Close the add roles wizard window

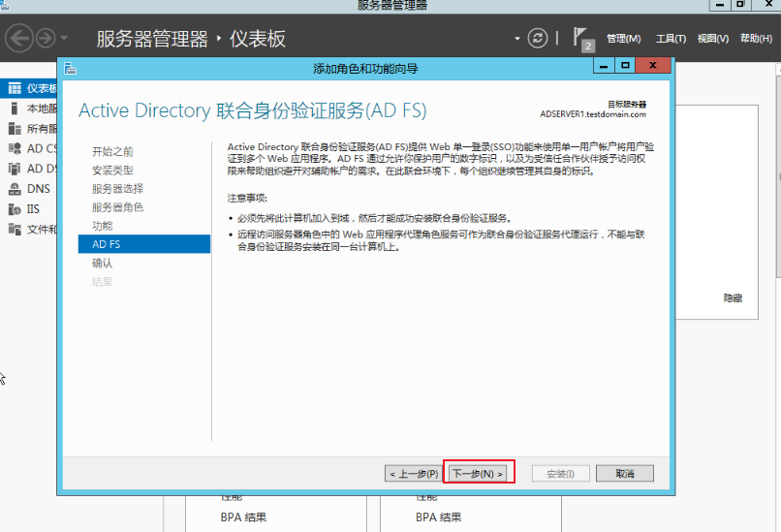653,66
